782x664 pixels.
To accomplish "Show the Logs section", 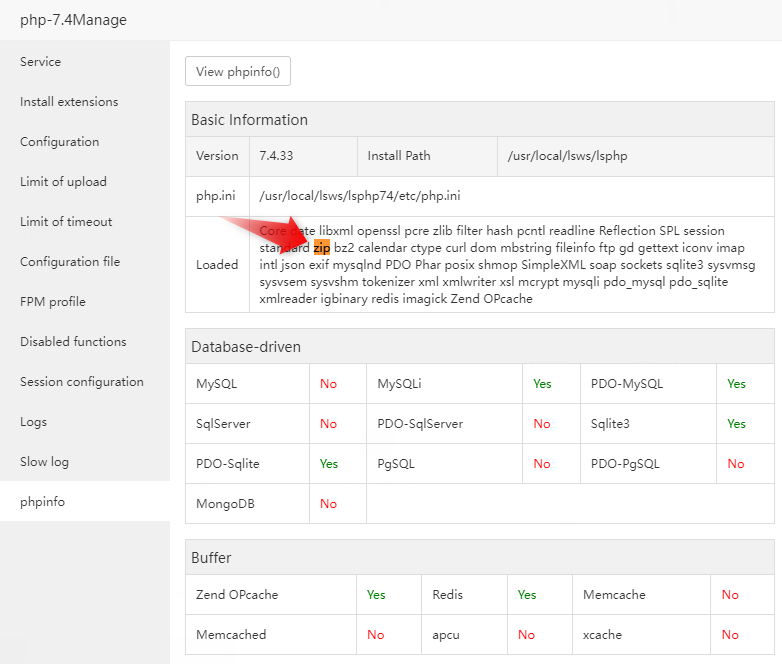I will click(33, 422).
